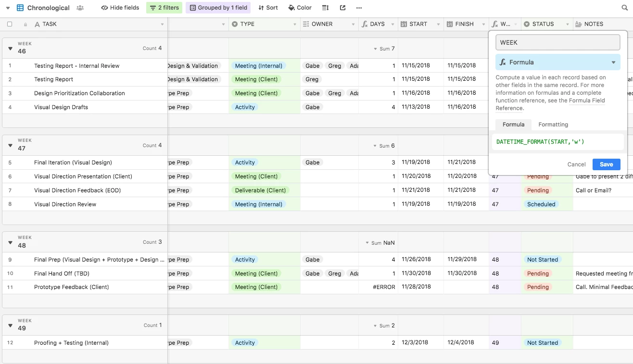Click the DAYS formula field icon
This screenshot has width=633, height=364.
(x=365, y=24)
